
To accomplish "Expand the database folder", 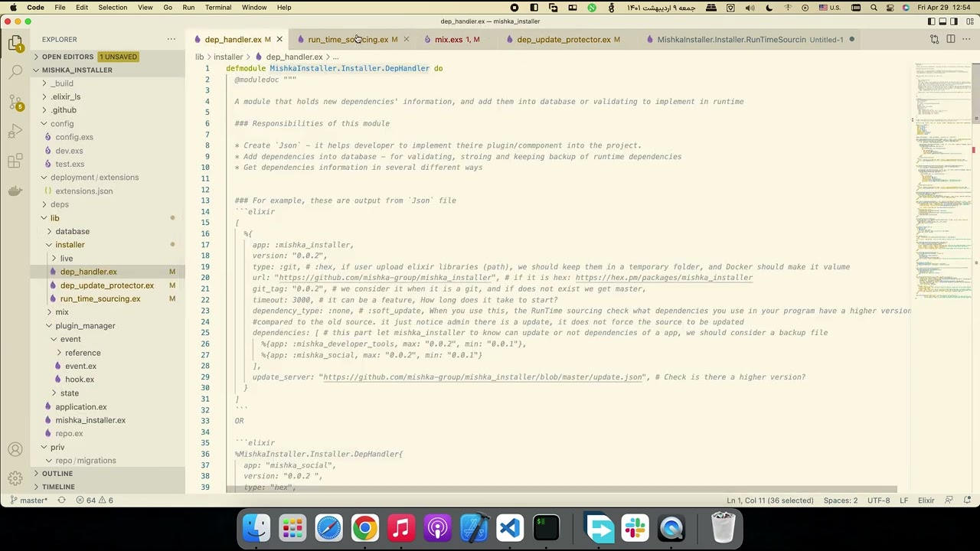I will point(108,231).
